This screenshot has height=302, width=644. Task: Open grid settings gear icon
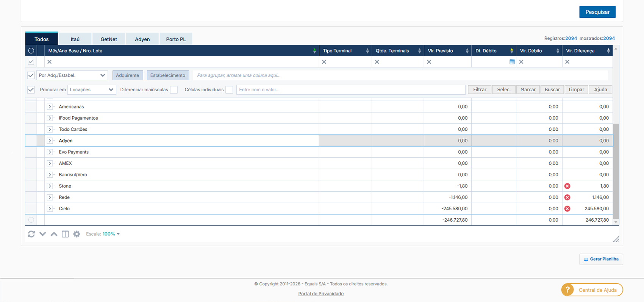[x=77, y=234]
